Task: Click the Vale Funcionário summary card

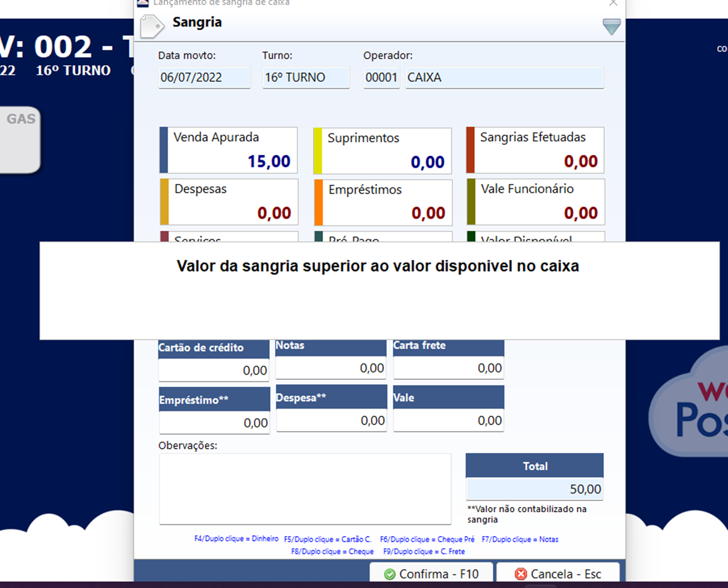Action: tap(536, 202)
